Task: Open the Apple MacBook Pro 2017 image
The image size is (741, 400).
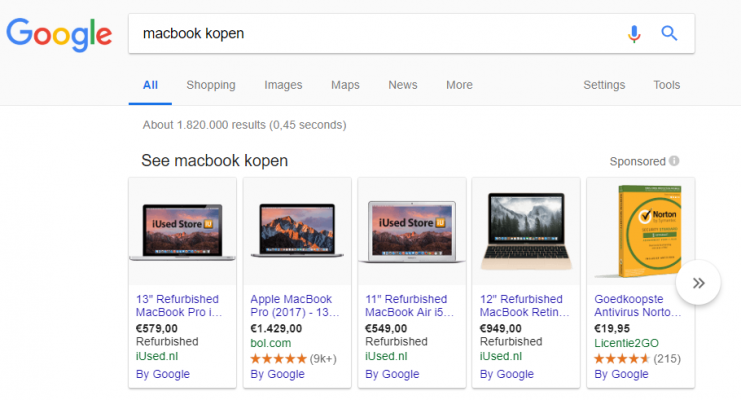Action: (297, 232)
